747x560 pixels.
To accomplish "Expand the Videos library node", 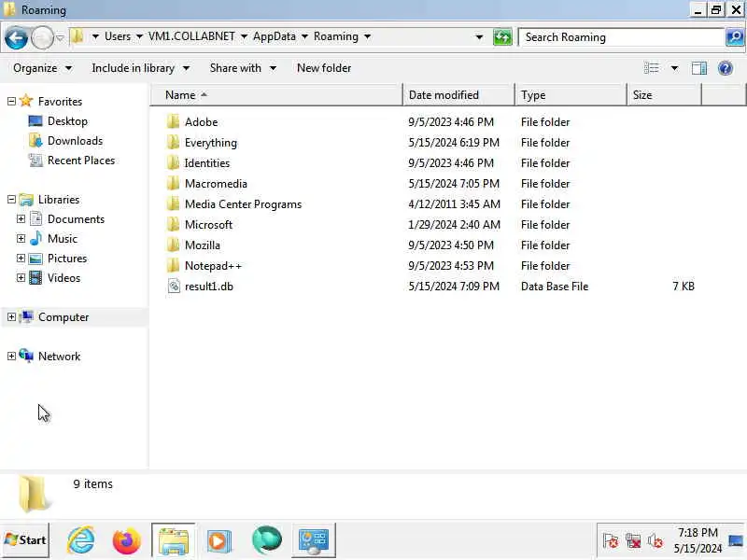I will [21, 277].
